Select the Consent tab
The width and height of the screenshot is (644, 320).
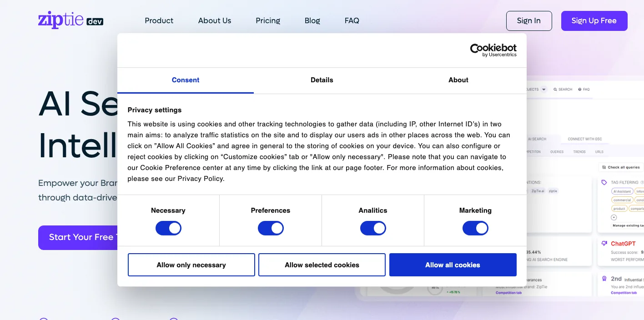[186, 80]
